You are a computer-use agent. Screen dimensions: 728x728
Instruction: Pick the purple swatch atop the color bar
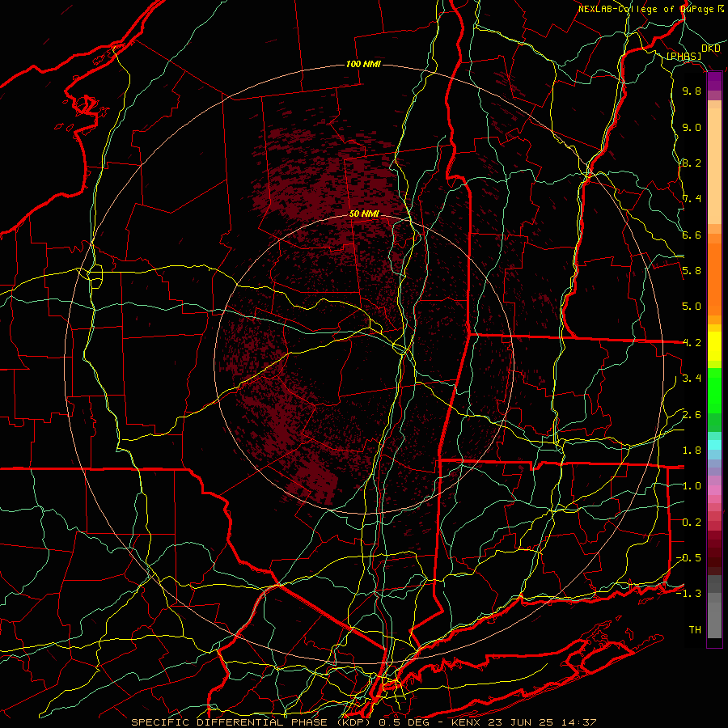click(x=714, y=81)
